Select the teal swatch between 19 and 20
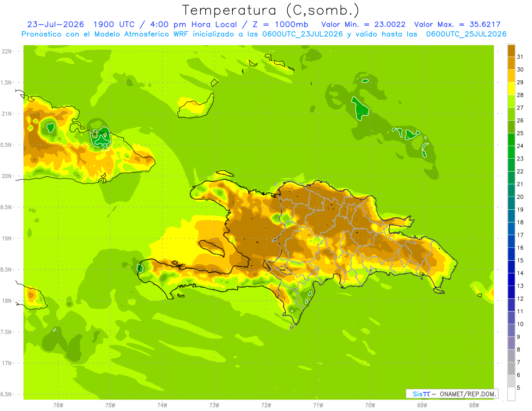This screenshot has width=532, height=411. tap(511, 203)
